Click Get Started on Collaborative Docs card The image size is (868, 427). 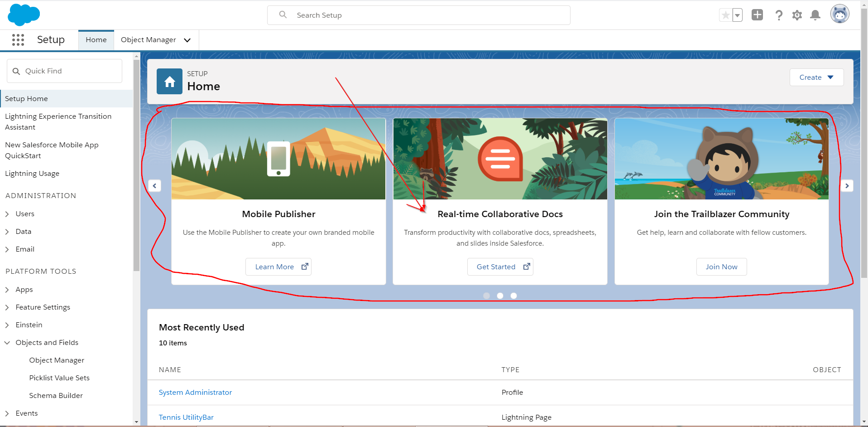point(499,267)
